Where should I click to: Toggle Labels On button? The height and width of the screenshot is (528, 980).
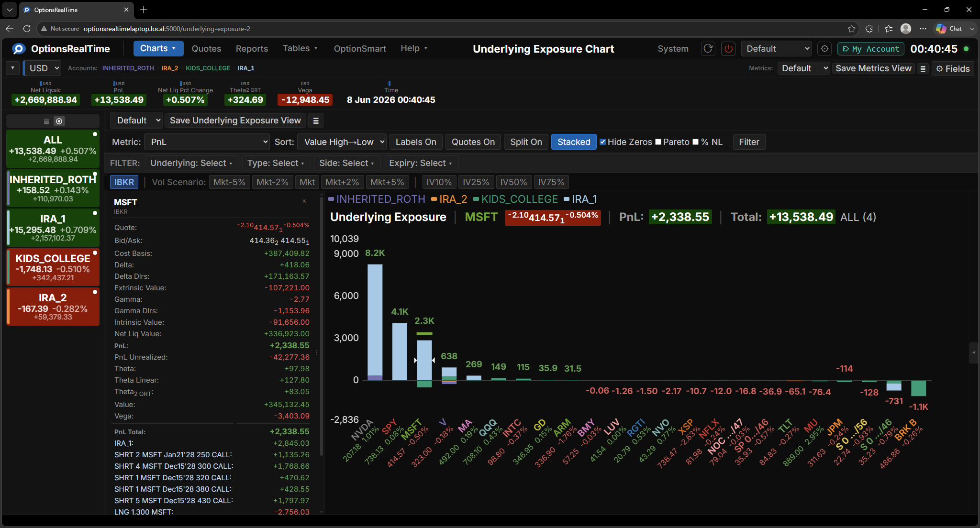point(416,142)
